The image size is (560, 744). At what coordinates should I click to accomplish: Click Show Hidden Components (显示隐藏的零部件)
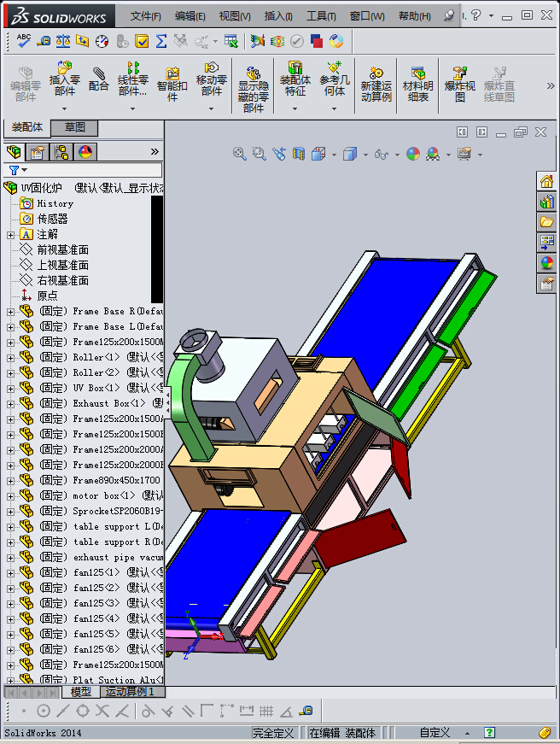(x=254, y=89)
